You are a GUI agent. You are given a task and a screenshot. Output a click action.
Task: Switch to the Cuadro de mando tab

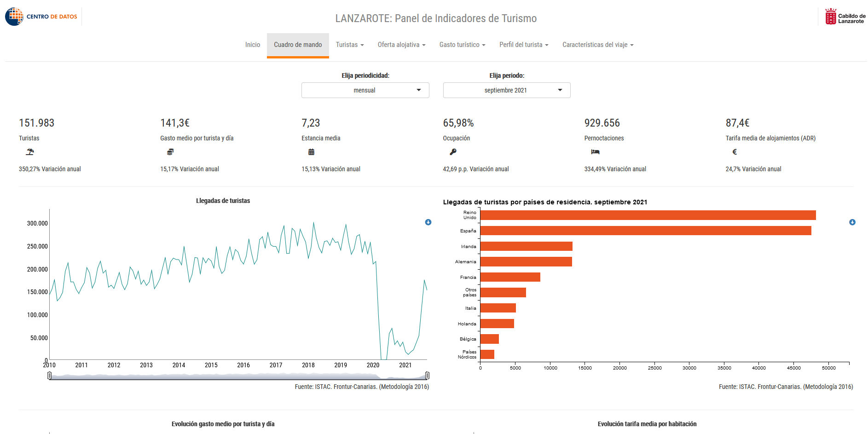click(x=298, y=45)
